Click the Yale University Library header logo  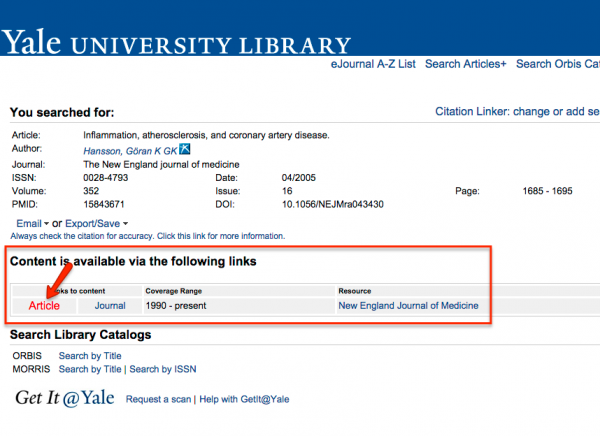(x=176, y=42)
